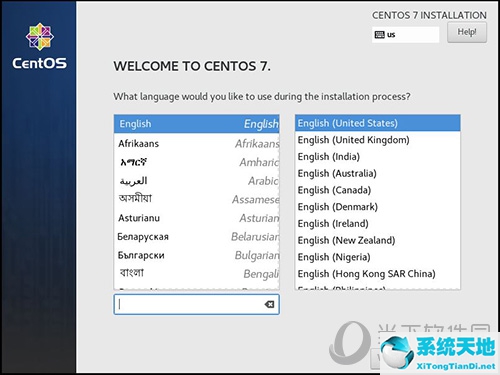
Task: Pick Arabic in the language list
Action: pyautogui.click(x=197, y=181)
